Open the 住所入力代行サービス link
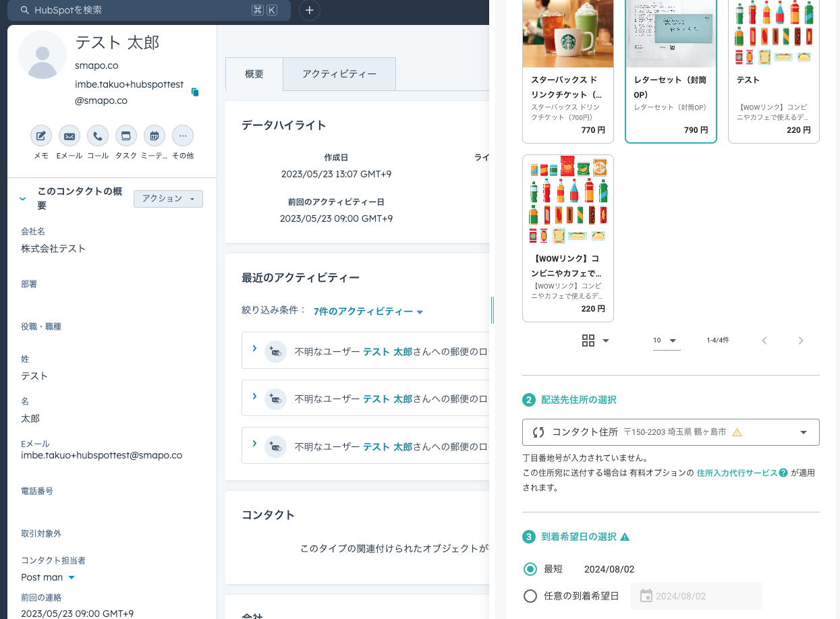840x619 pixels. coord(737,473)
